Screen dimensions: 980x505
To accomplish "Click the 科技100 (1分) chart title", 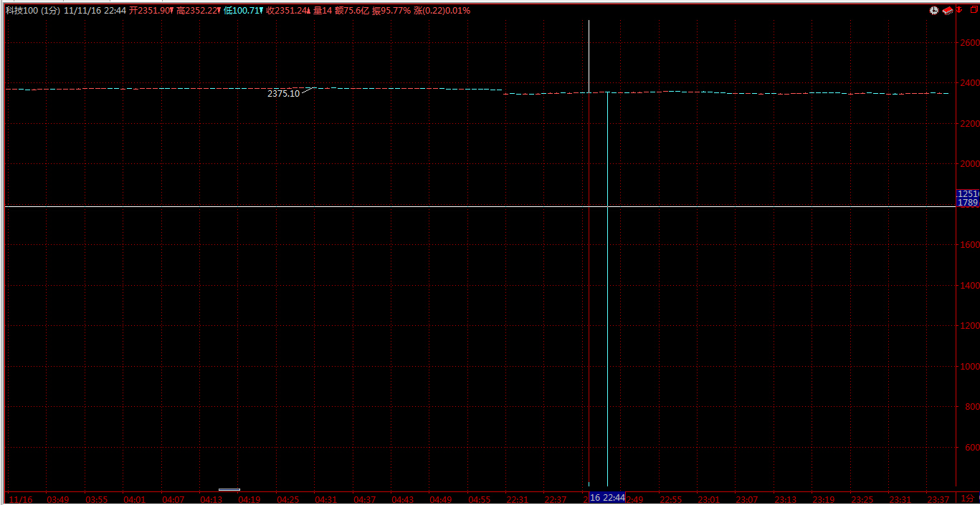I will [32, 11].
